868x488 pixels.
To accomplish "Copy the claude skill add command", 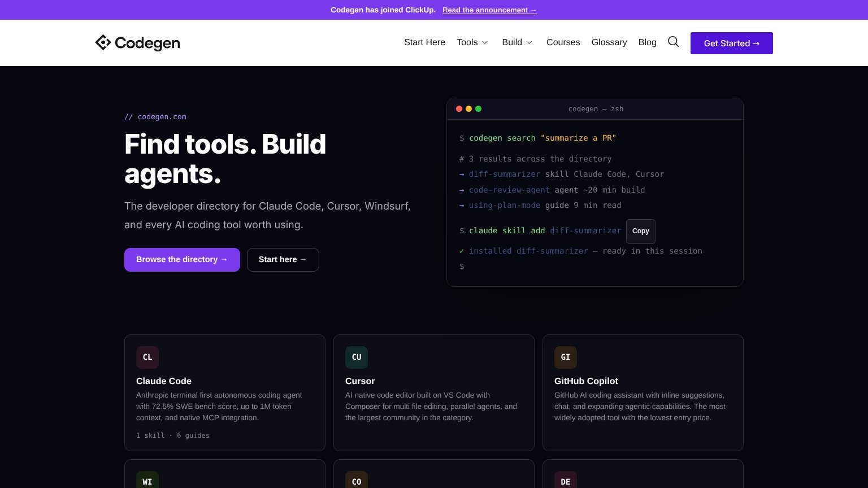I will (641, 231).
